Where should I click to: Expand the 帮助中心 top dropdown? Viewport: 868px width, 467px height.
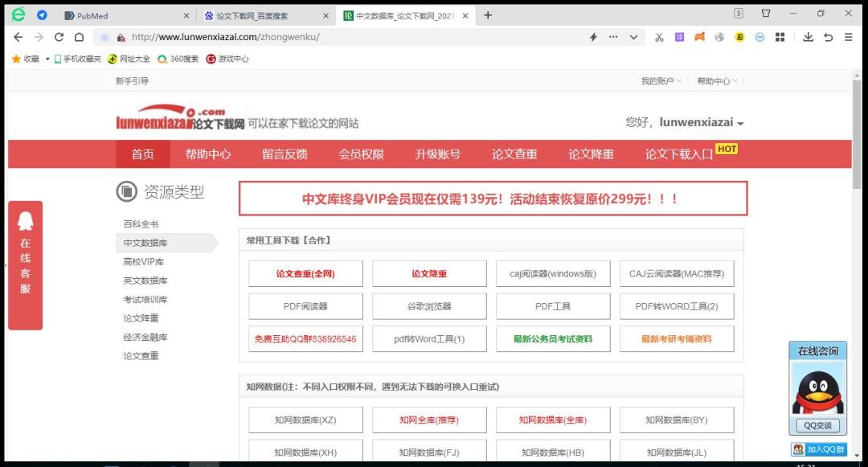(x=718, y=81)
